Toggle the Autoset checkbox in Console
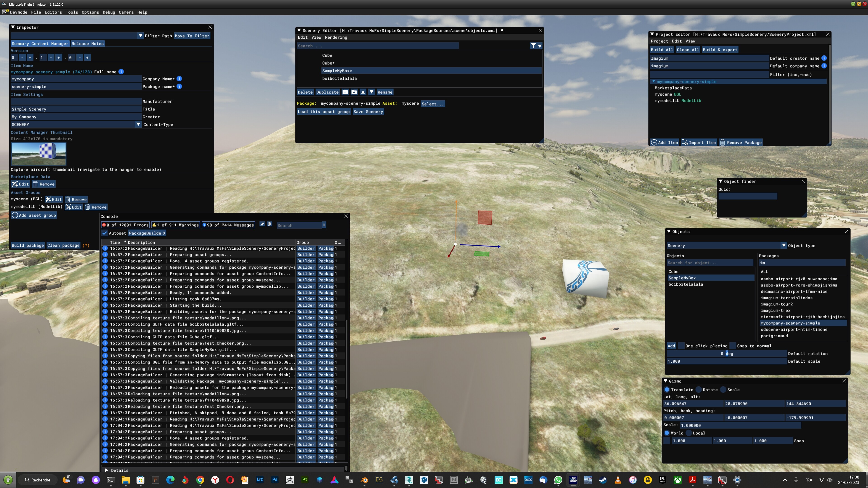Image resolution: width=868 pixels, height=488 pixels. pyautogui.click(x=105, y=233)
